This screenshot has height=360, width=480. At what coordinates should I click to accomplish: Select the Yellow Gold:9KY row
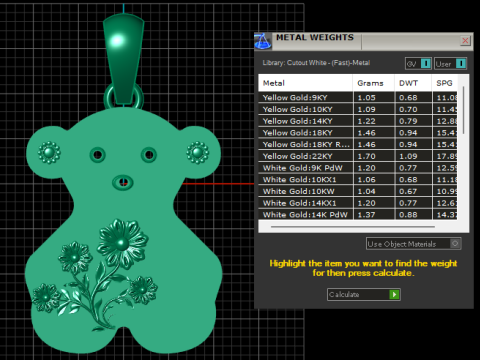[x=358, y=97]
